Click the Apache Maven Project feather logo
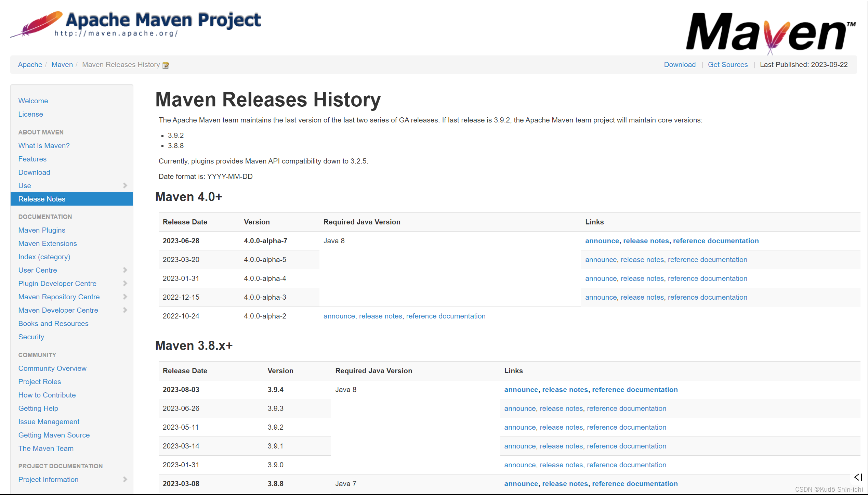 point(135,24)
